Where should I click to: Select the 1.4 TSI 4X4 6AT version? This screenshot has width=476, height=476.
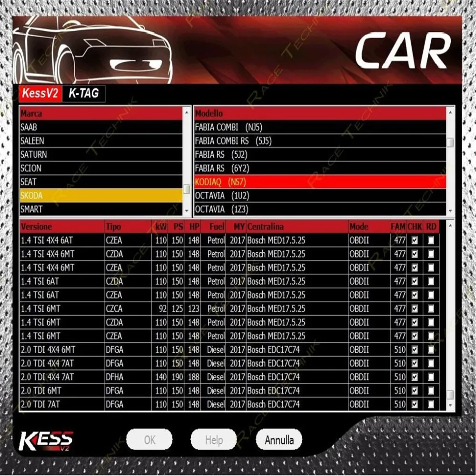click(62, 240)
